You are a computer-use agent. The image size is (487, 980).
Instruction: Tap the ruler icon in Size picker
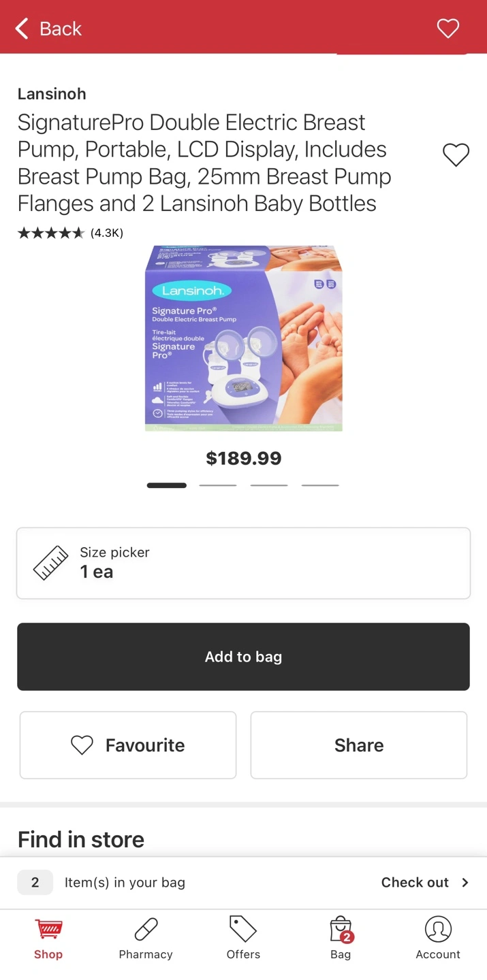pyautogui.click(x=51, y=563)
